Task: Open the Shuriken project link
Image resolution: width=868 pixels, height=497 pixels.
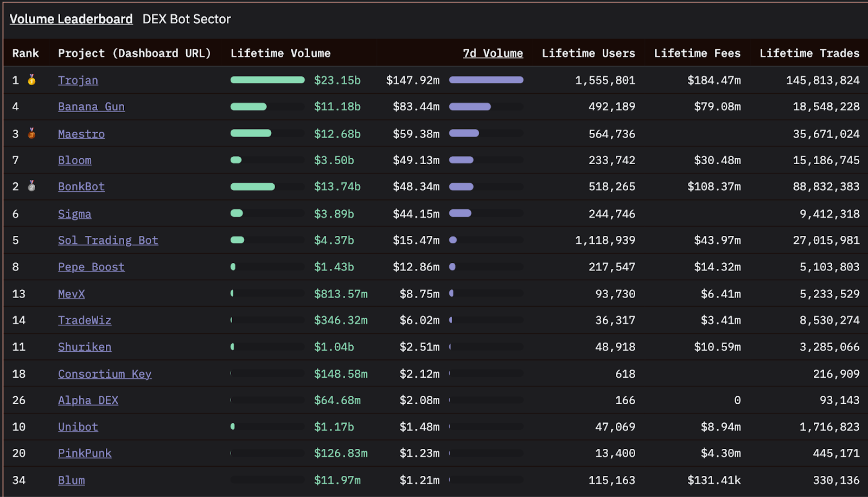Action: 85,347
